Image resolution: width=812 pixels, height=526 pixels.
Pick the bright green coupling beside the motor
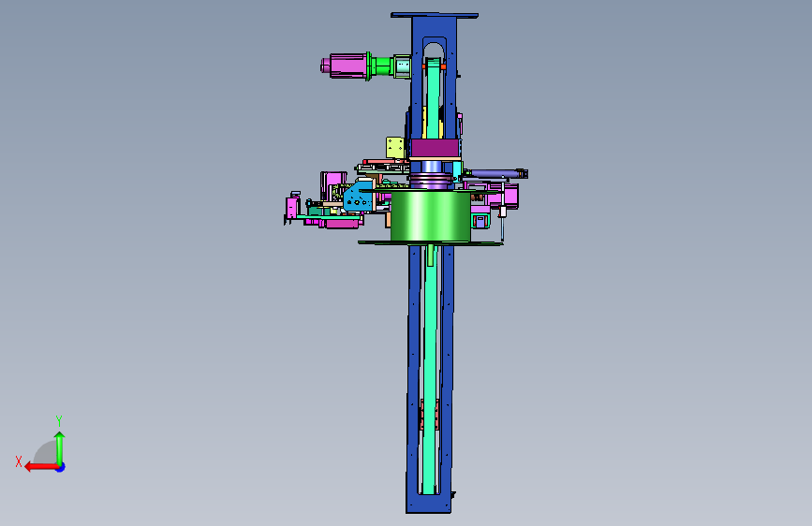click(x=382, y=66)
